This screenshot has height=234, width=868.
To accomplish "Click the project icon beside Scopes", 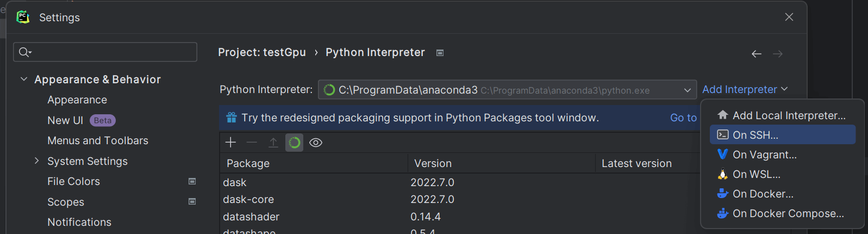I will click(x=192, y=201).
